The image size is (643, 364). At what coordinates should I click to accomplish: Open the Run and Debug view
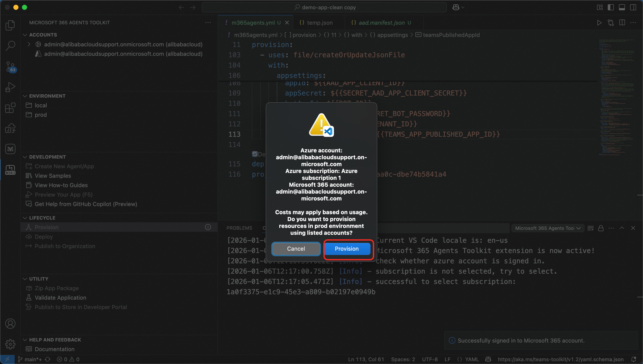click(10, 87)
